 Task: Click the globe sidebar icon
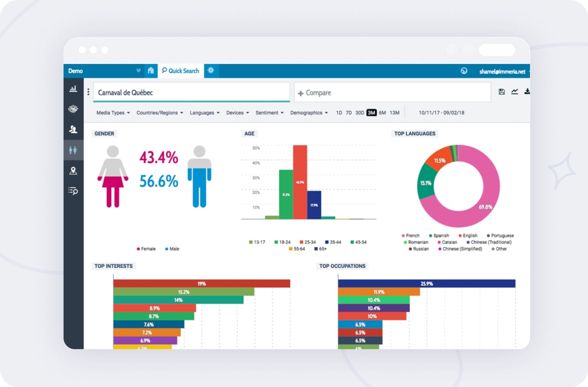point(73,109)
